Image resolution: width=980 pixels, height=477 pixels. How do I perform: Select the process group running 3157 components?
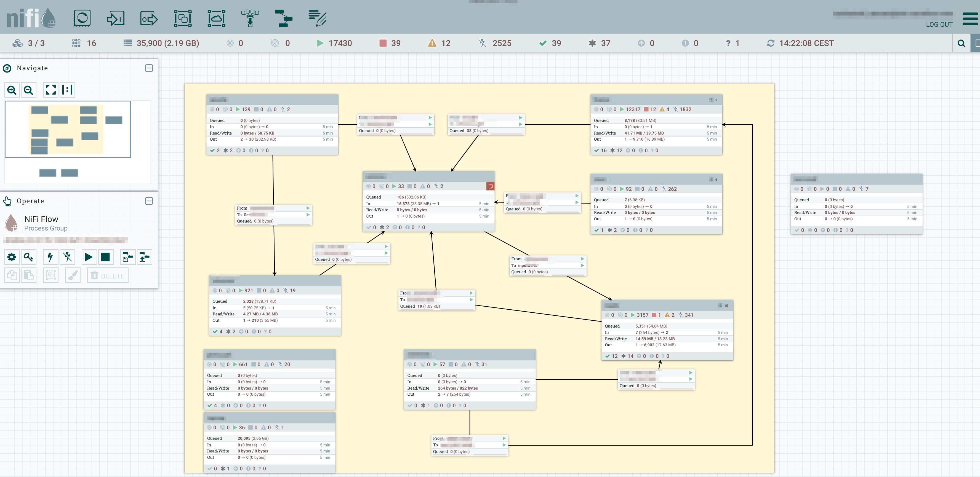click(x=667, y=330)
